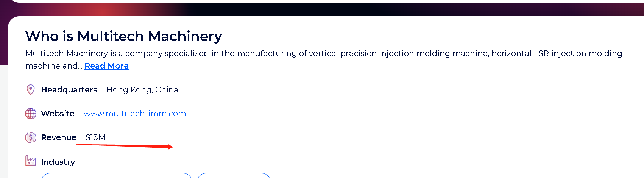Select the second industry tag pill
The height and width of the screenshot is (178, 644).
(234, 176)
